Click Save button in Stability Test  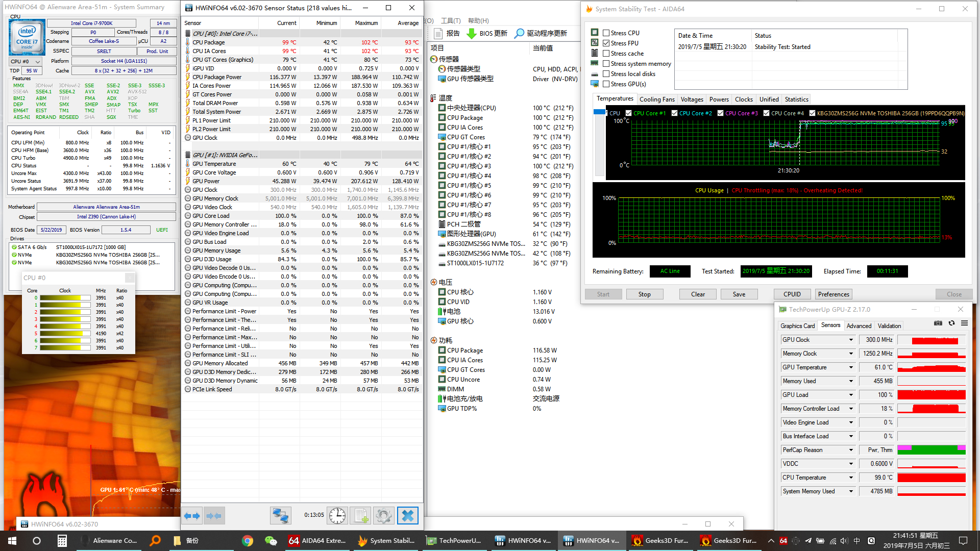(739, 294)
